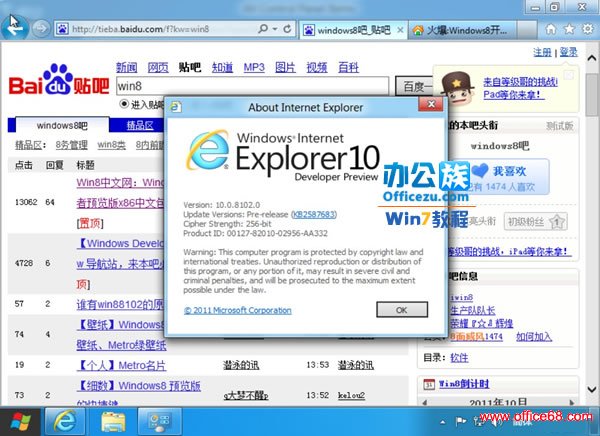Click the 视频 navigation link
The image size is (600, 436).
pyautogui.click(x=317, y=68)
